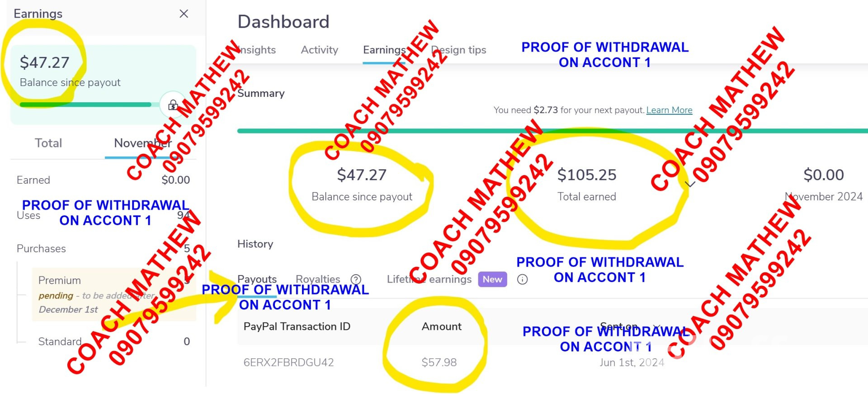Open Lifetime earnings tab

tap(429, 279)
